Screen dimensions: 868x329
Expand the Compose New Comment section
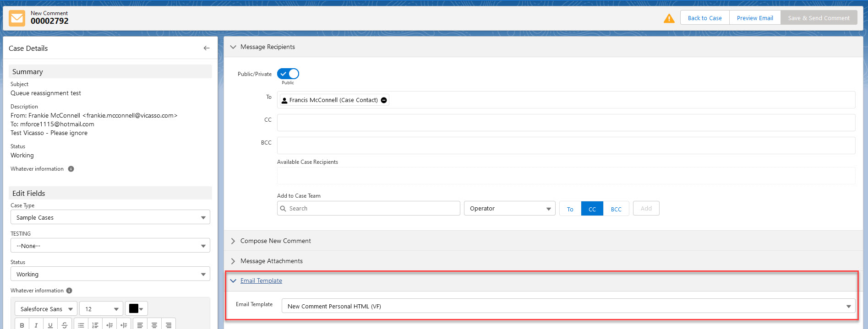click(x=233, y=241)
